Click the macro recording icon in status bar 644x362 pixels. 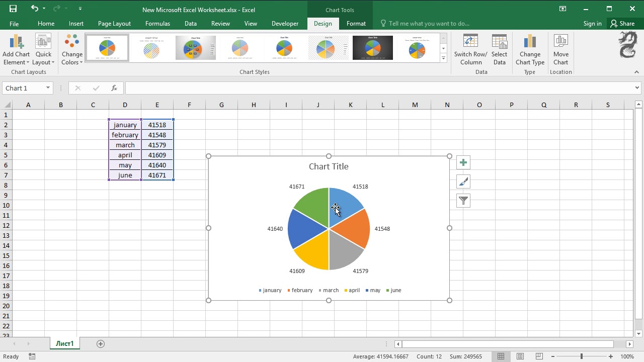pyautogui.click(x=32, y=356)
